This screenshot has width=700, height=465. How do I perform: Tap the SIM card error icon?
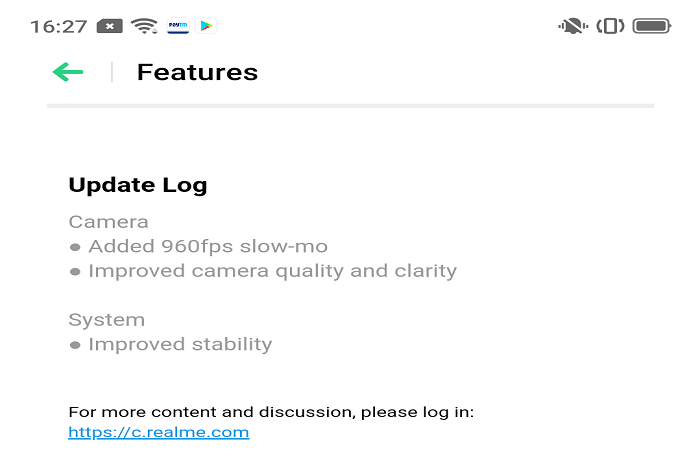tap(109, 26)
